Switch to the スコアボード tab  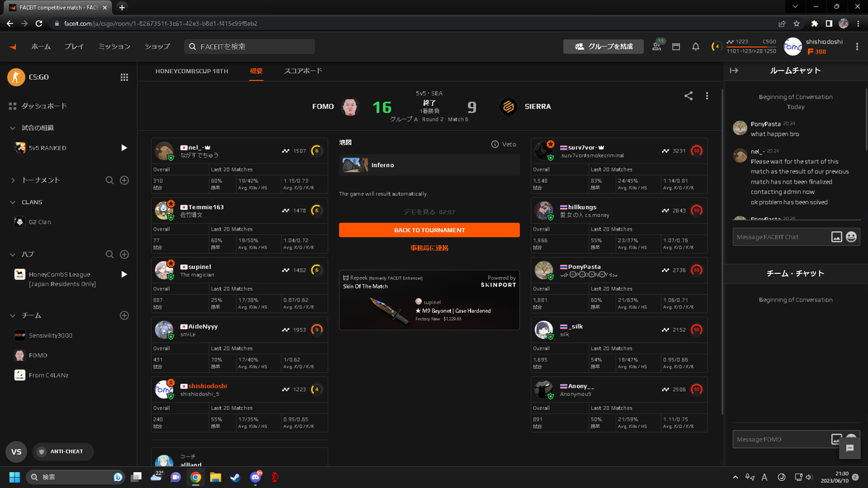click(303, 71)
